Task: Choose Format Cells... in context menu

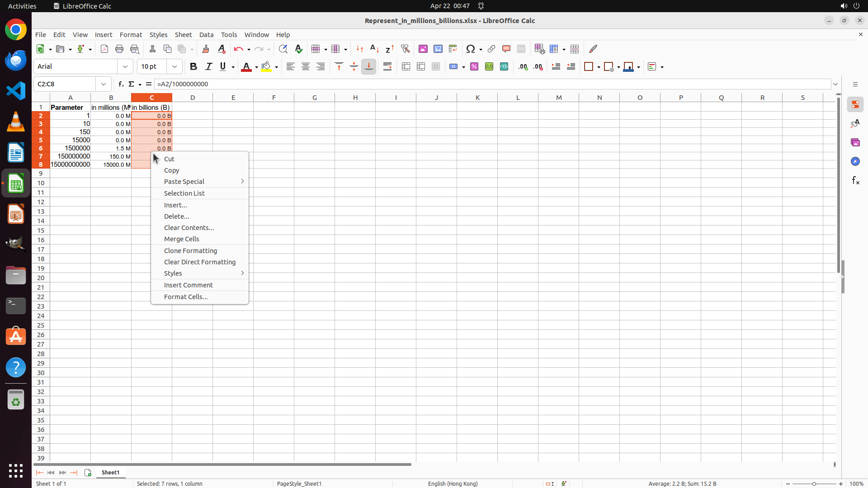Action: (186, 296)
